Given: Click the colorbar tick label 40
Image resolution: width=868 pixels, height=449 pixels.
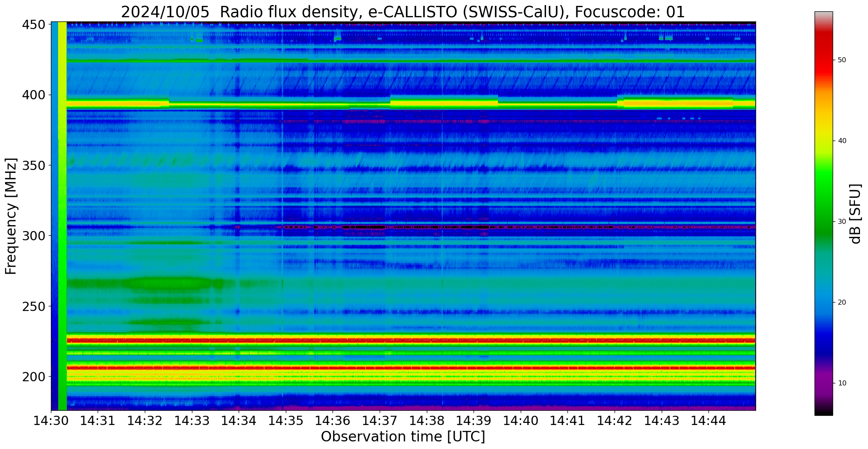Looking at the screenshot, I should tap(842, 141).
